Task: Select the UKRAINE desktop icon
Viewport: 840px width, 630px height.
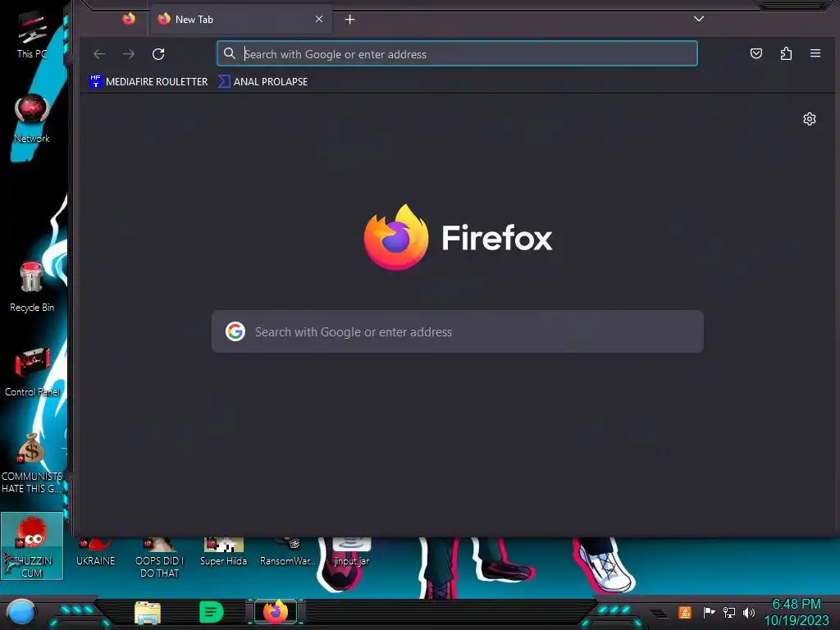Action: coord(95,553)
